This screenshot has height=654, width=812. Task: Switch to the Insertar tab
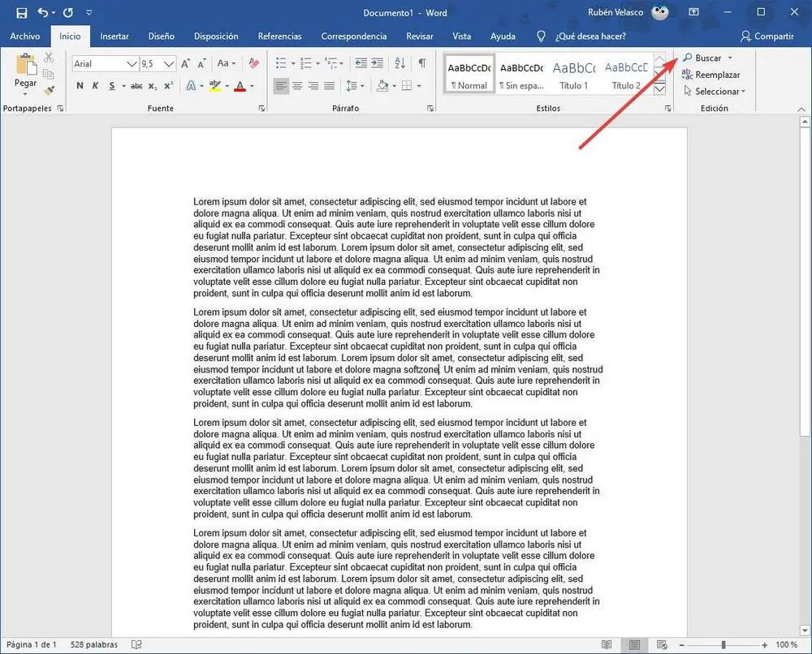point(114,37)
